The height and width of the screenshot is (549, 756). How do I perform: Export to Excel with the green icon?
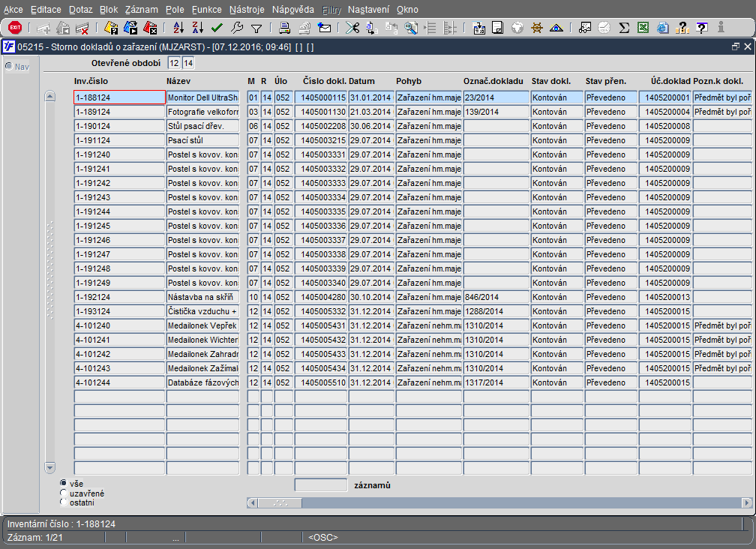pyautogui.click(x=643, y=28)
